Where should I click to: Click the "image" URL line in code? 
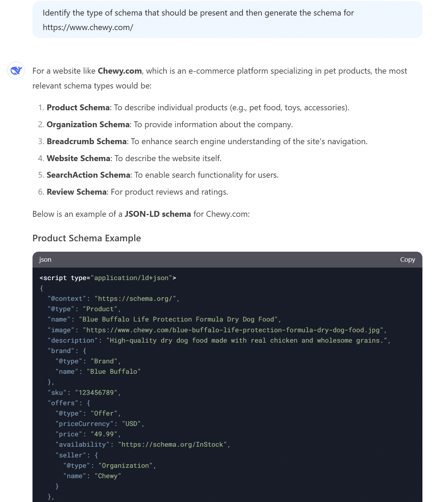pyautogui.click(x=217, y=330)
